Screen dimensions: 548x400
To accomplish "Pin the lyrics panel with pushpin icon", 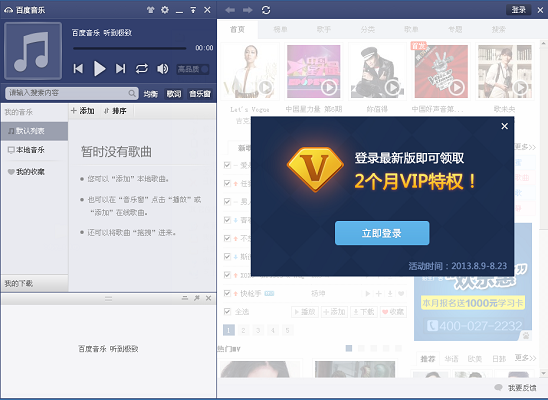I will click(x=197, y=298).
